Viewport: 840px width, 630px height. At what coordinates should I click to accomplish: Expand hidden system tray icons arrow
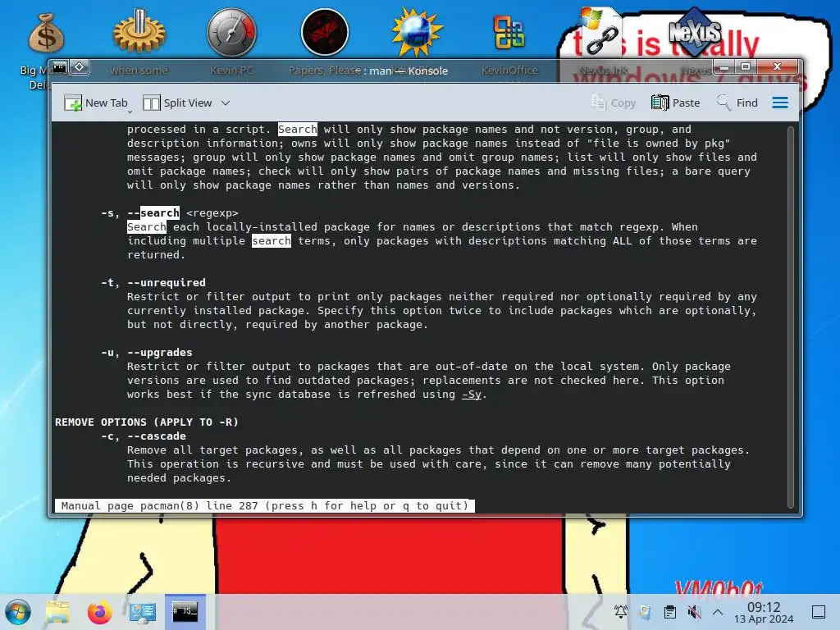(718, 612)
